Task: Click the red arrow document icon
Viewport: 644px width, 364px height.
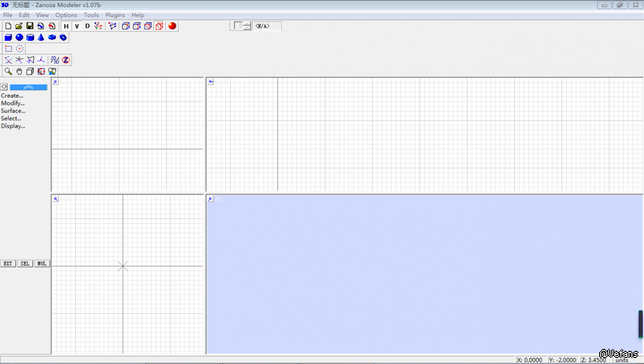Action: (x=52, y=26)
